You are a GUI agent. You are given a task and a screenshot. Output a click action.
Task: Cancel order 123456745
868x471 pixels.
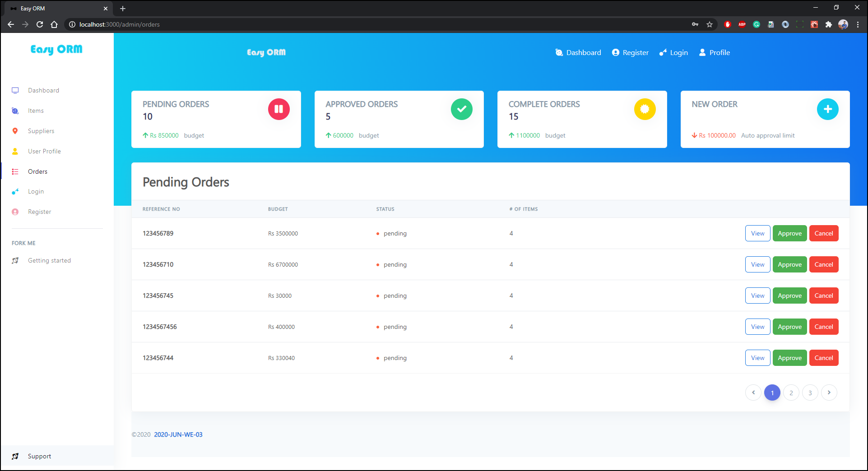coord(823,296)
